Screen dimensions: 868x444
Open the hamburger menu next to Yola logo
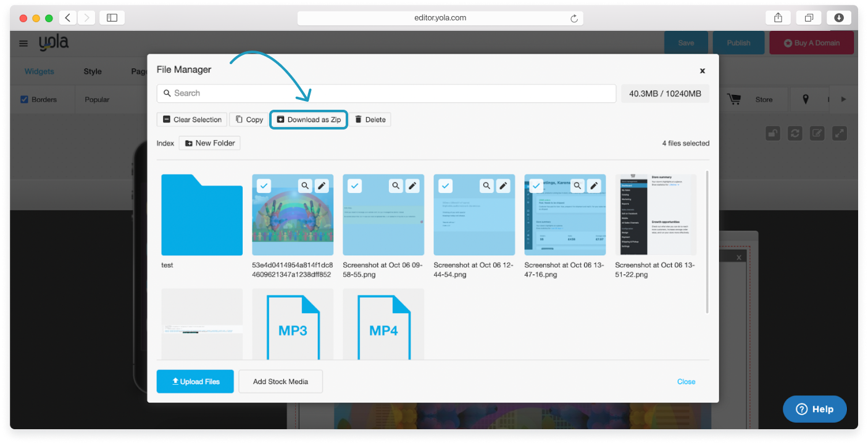click(23, 43)
